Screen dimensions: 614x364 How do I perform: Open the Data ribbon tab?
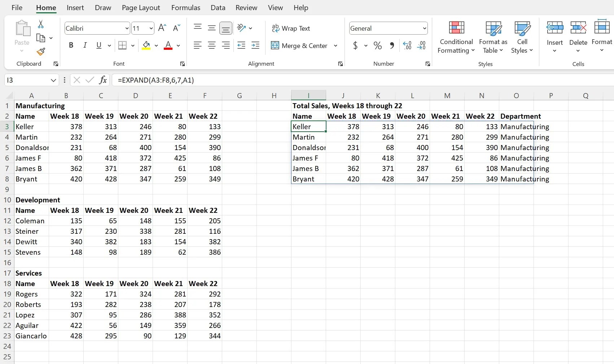pyautogui.click(x=218, y=7)
